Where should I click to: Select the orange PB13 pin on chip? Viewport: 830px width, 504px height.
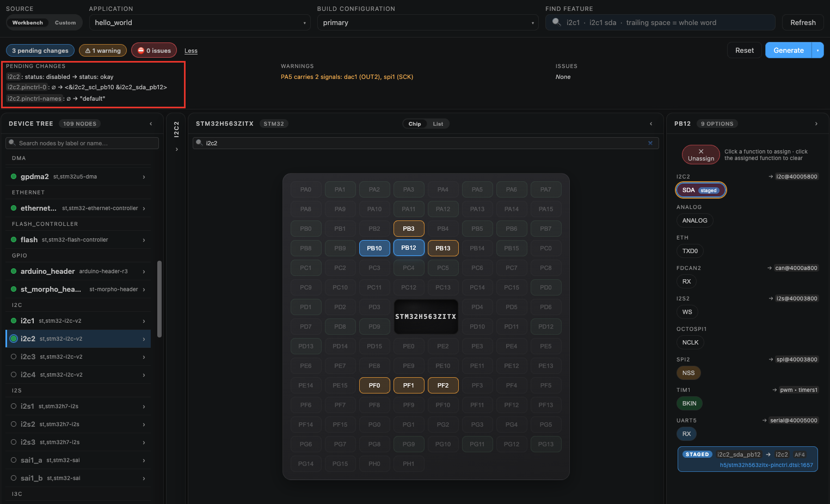(443, 248)
